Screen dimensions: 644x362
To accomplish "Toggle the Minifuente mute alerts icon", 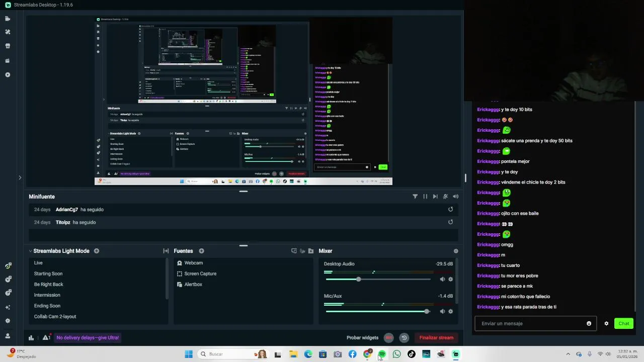I will pos(445,197).
